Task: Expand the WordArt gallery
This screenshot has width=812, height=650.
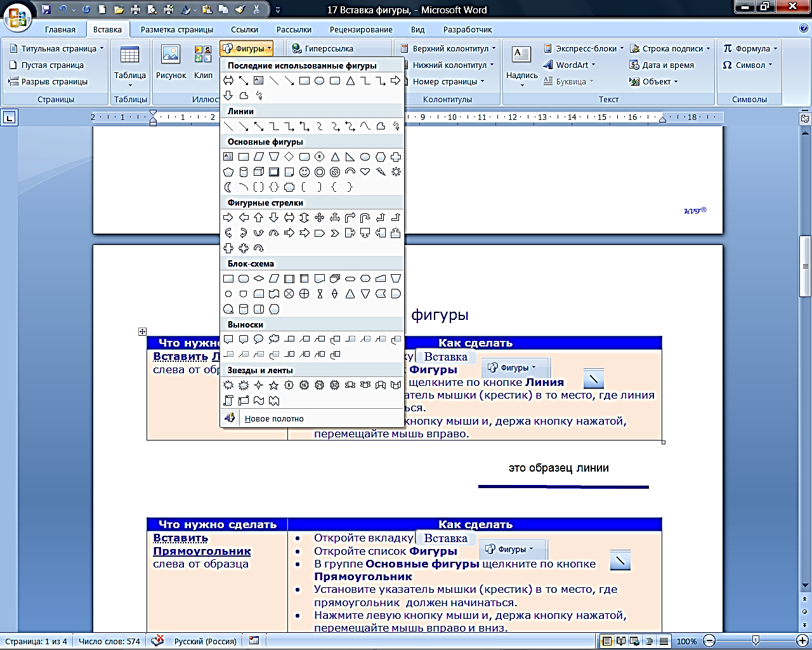Action: pyautogui.click(x=569, y=65)
